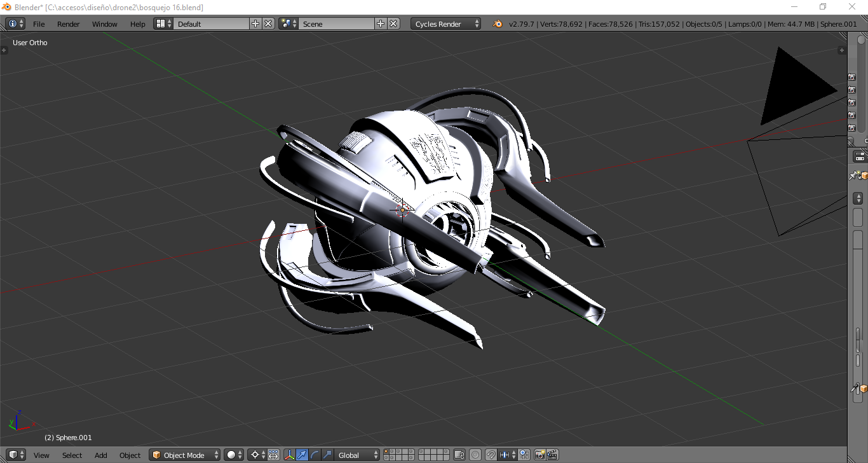Toggle proportional editing mode

pyautogui.click(x=475, y=455)
